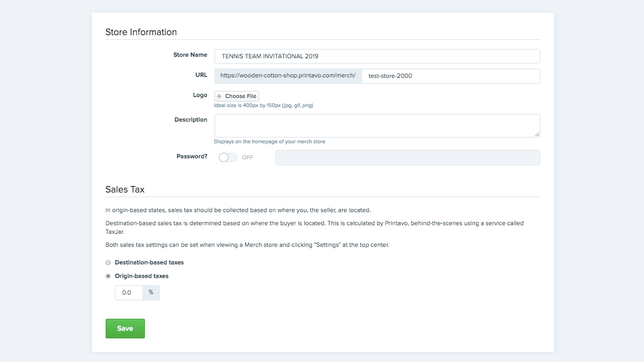Click the percent sign tax suffix
The height and width of the screenshot is (362, 644).
[x=151, y=293]
